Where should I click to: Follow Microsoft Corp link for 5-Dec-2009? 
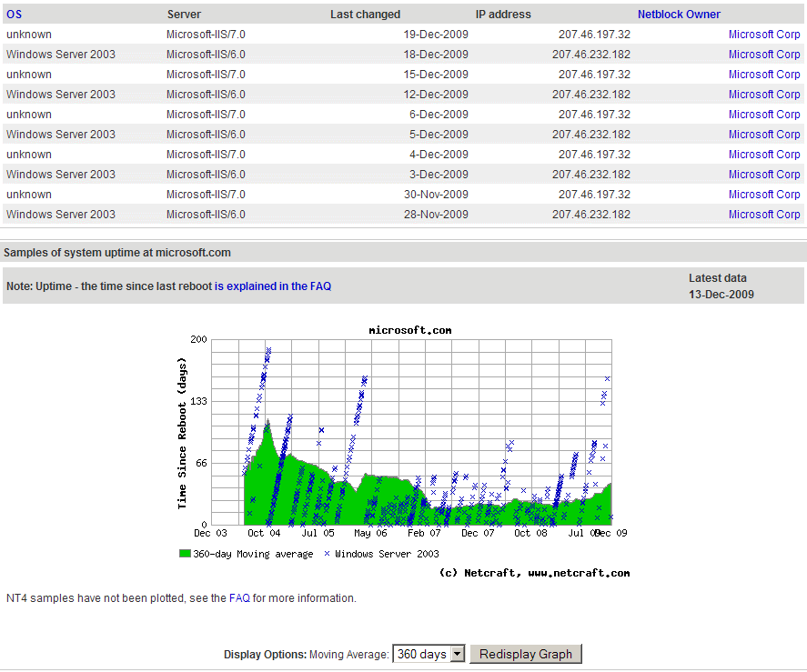[763, 135]
